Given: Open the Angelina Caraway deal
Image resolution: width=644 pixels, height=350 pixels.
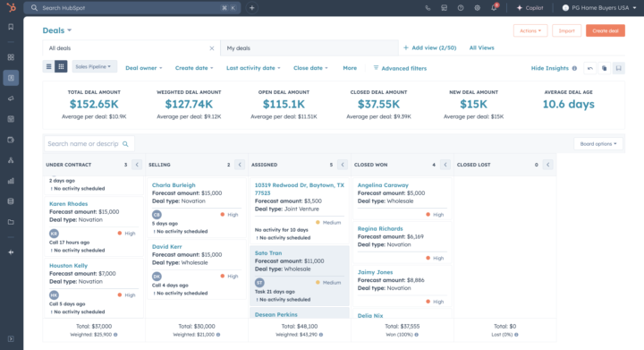Looking at the screenshot, I should [x=383, y=185].
